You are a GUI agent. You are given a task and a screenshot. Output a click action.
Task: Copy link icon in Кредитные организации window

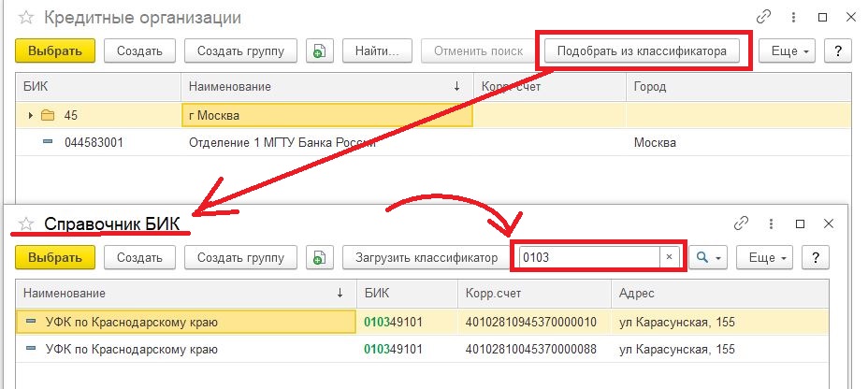[x=764, y=17]
